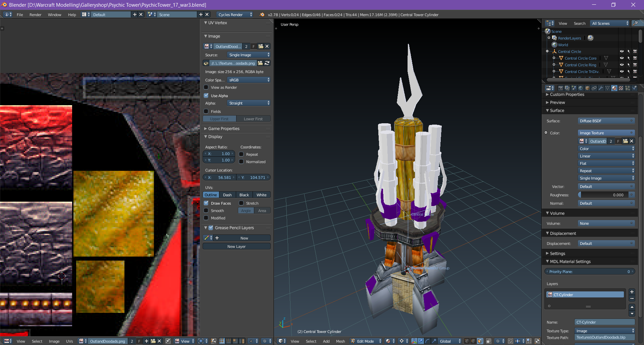Select White UV edge display
Image resolution: width=644 pixels, height=345 pixels.
click(x=262, y=195)
